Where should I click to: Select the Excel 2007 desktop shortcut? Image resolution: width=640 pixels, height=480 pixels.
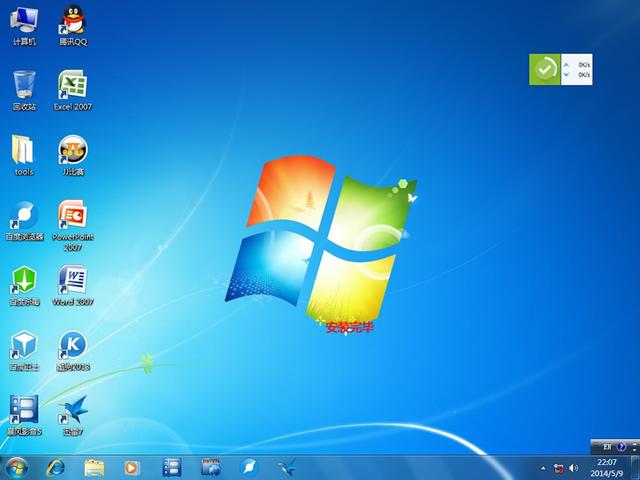(x=73, y=90)
